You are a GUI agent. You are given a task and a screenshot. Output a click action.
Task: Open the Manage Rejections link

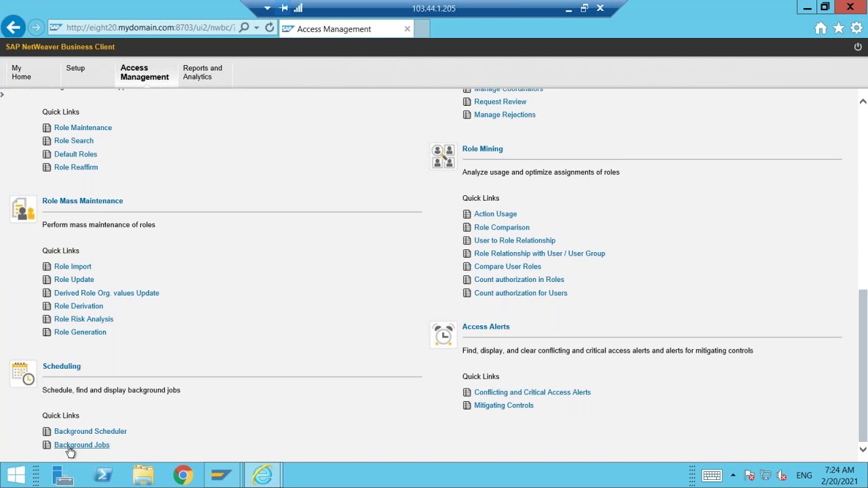click(x=505, y=115)
